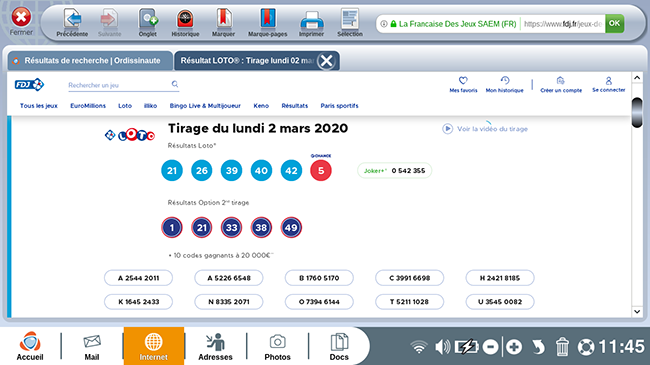Click winning code C 3991 6698
Viewport: 650px width, 365px height.
click(410, 278)
